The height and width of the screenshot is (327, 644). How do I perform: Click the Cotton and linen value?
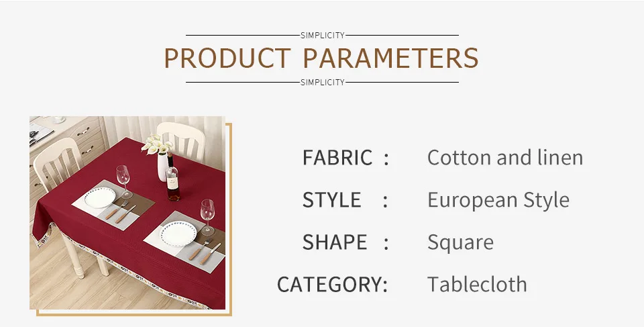click(504, 158)
